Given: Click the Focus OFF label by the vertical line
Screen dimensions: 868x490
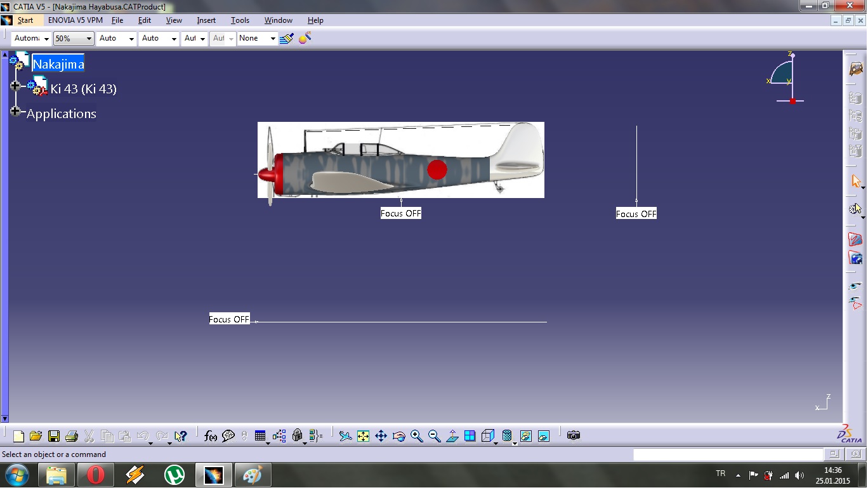Looking at the screenshot, I should click(636, 214).
